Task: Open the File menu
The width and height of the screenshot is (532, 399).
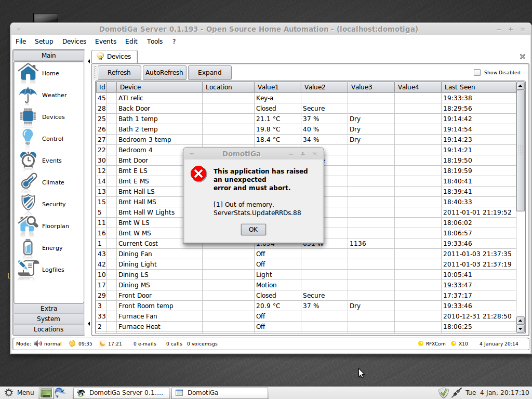Action: pos(21,42)
